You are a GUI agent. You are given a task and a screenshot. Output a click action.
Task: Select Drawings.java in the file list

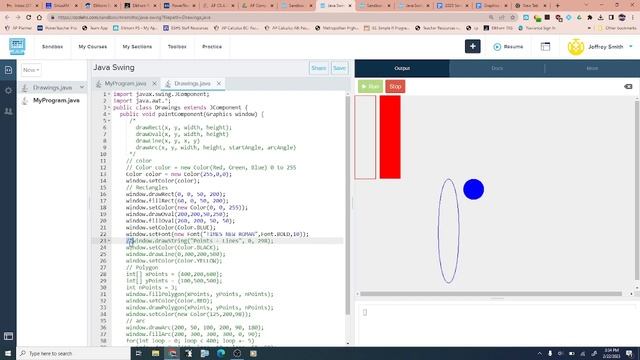52,88
